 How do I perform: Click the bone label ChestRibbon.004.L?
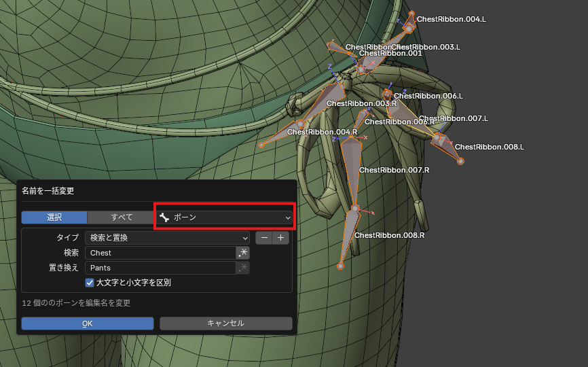pyautogui.click(x=451, y=19)
